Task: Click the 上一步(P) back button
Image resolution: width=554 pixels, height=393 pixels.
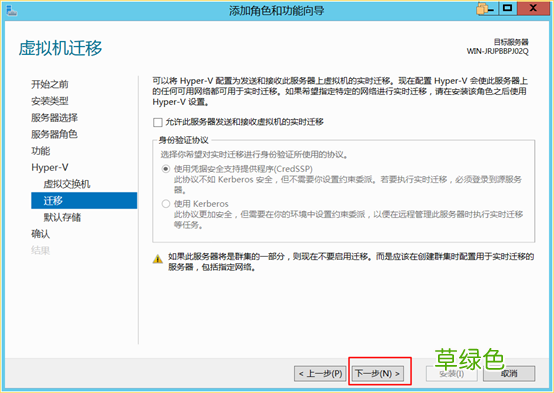Action: click(320, 374)
